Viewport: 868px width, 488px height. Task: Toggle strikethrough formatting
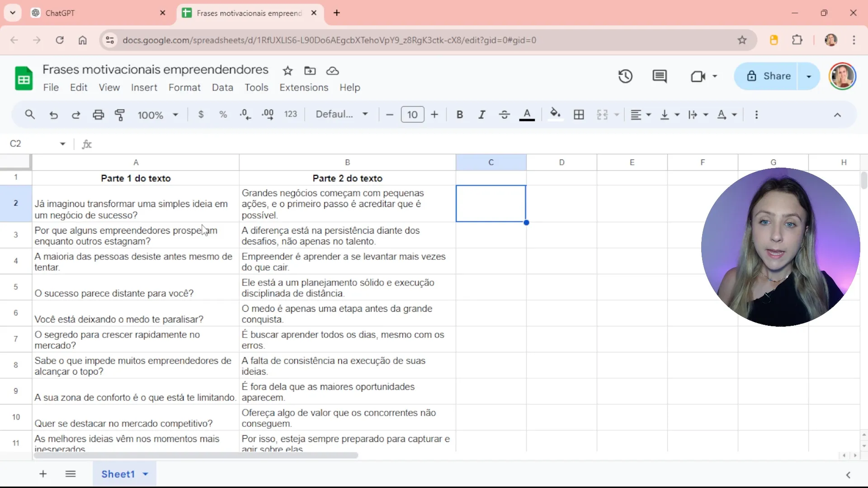tap(504, 115)
